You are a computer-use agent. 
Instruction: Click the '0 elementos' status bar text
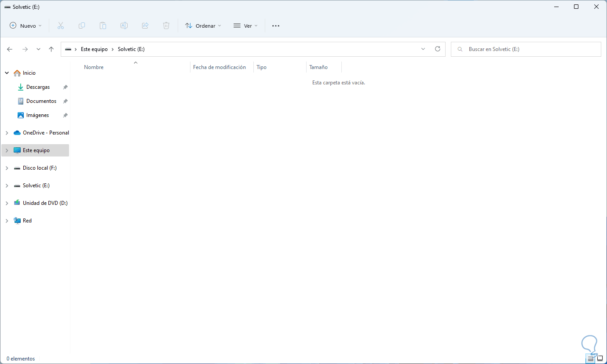[x=21, y=359]
